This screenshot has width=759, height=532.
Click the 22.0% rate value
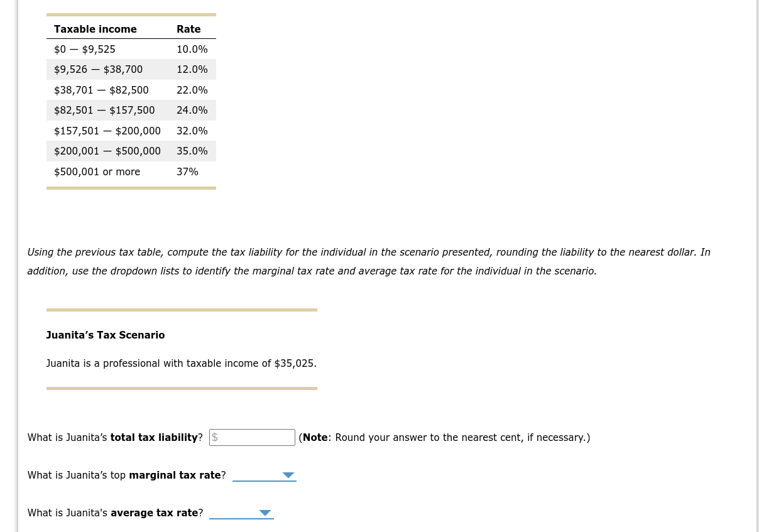pyautogui.click(x=192, y=90)
